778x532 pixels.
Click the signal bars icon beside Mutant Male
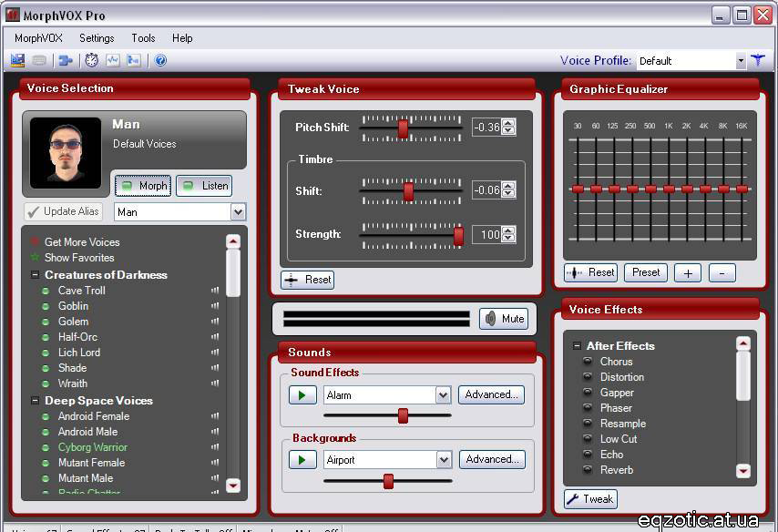coord(215,478)
